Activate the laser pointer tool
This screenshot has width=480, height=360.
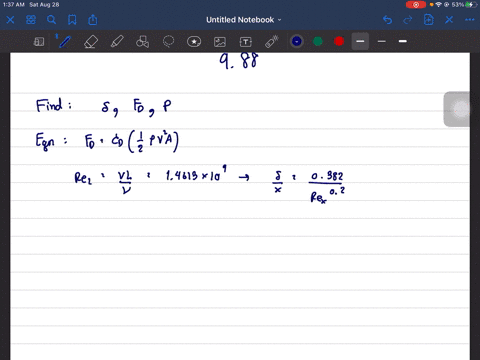click(272, 42)
